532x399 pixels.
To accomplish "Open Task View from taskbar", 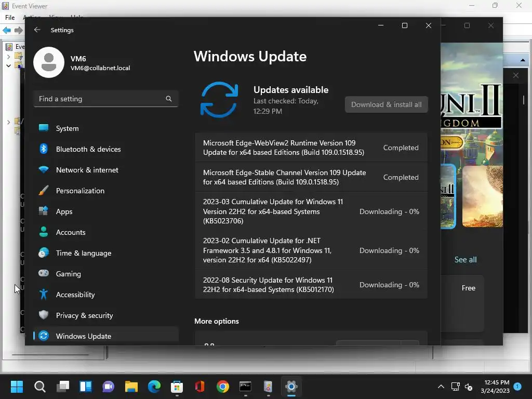I will (63, 387).
